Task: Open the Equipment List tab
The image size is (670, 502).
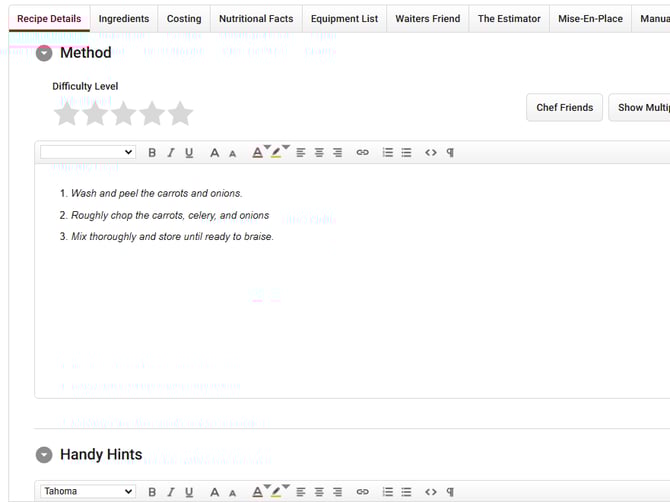Action: 344,18
